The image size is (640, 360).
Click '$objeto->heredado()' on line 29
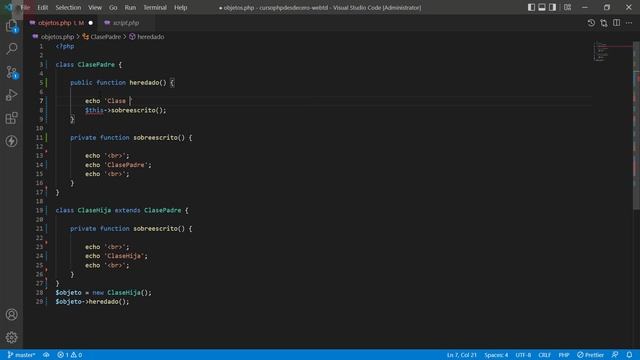pyautogui.click(x=92, y=302)
